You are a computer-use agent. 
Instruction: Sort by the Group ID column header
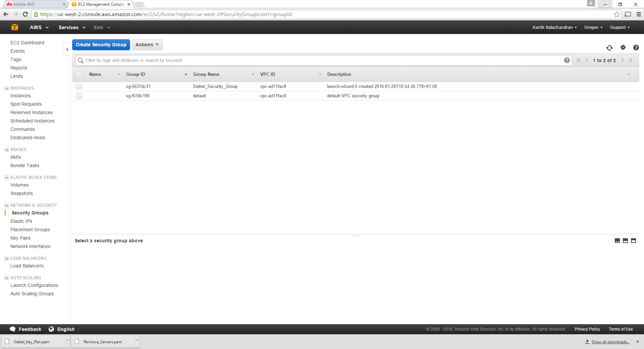(156, 74)
